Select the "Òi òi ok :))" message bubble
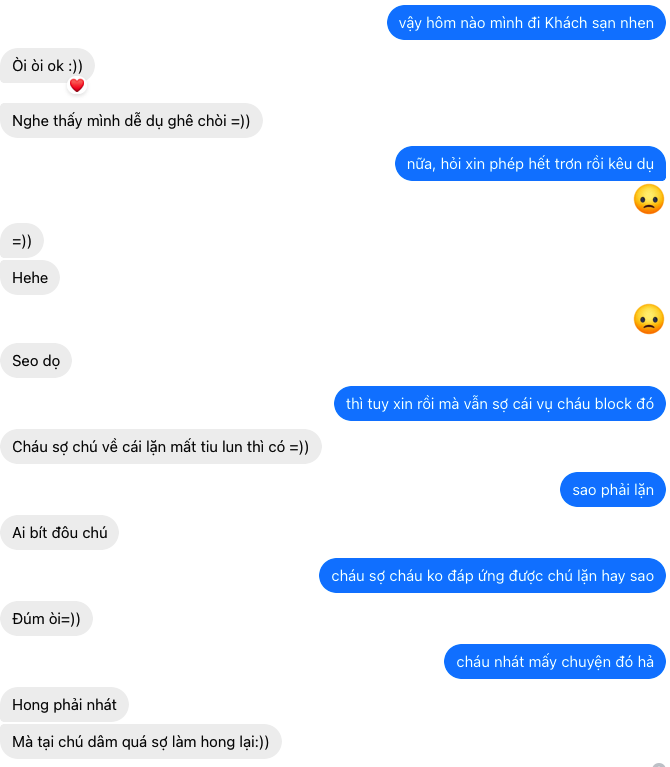The image size is (670, 767). point(47,66)
